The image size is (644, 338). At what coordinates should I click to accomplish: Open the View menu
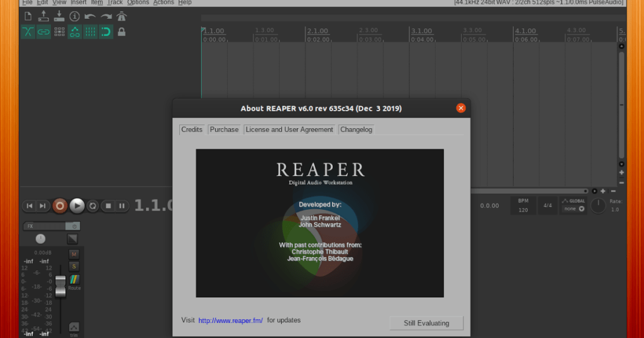59,3
